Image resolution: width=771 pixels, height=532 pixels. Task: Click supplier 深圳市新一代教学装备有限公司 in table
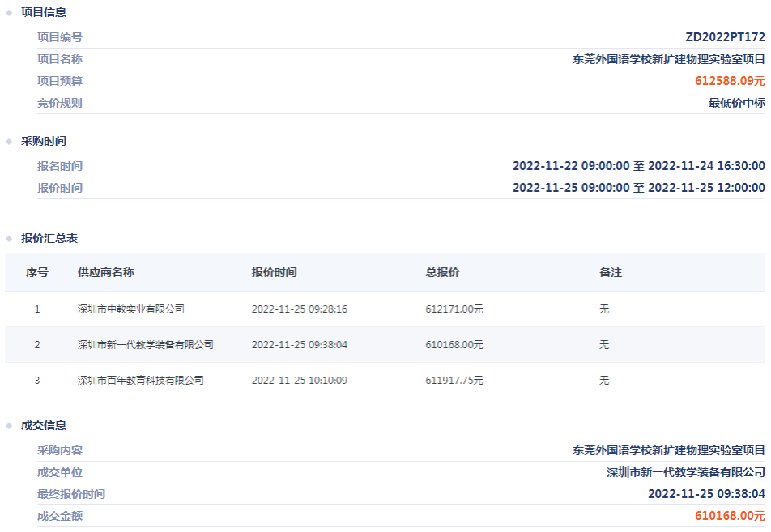[x=146, y=345]
